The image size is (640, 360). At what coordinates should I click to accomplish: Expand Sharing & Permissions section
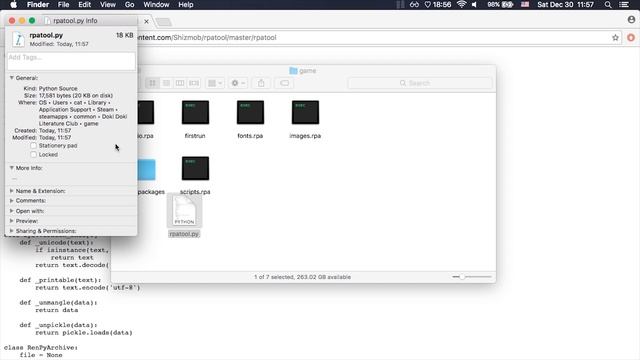click(x=12, y=231)
